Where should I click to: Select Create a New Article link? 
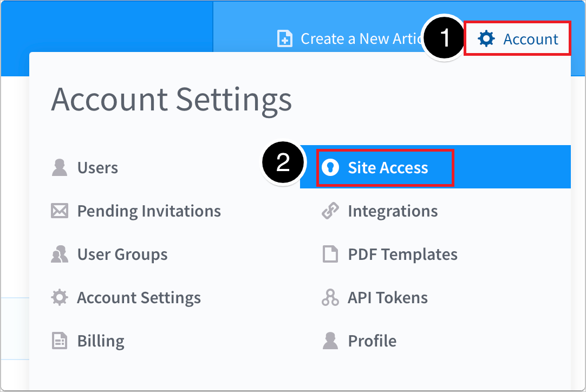point(362,39)
